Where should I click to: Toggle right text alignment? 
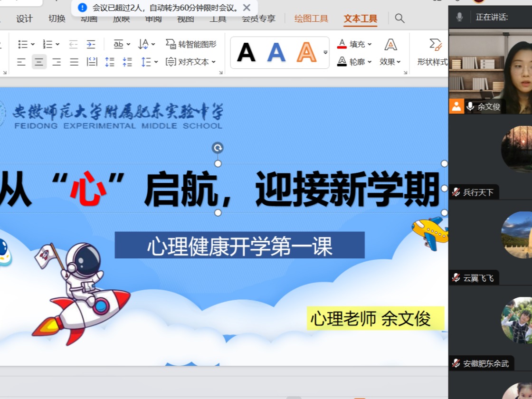coord(57,62)
